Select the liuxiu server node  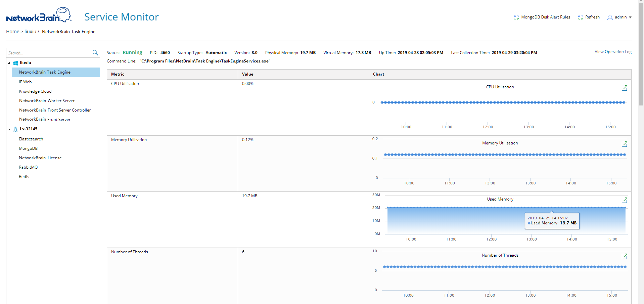click(x=26, y=63)
